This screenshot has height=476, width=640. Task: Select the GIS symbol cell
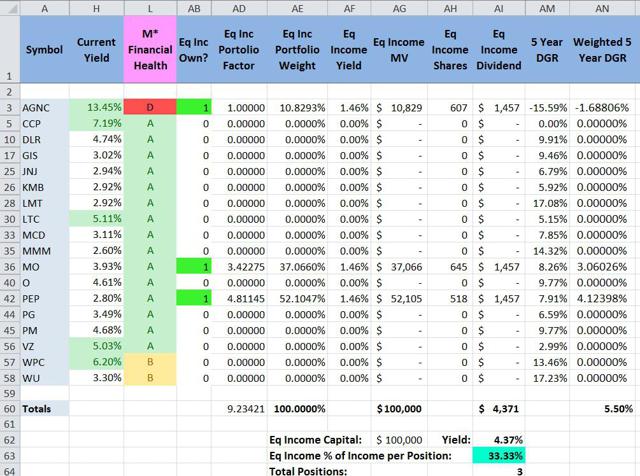[x=44, y=156]
